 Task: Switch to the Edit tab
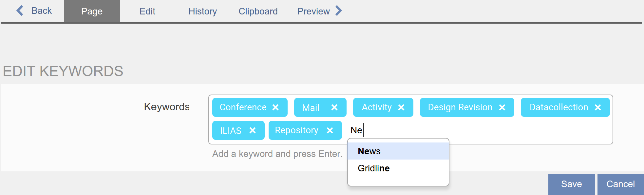pyautogui.click(x=147, y=11)
